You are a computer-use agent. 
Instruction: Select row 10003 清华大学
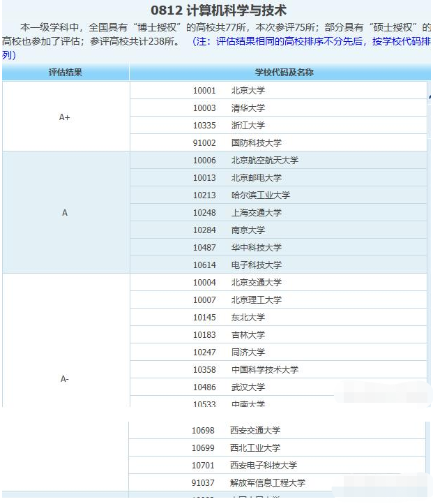click(278, 108)
